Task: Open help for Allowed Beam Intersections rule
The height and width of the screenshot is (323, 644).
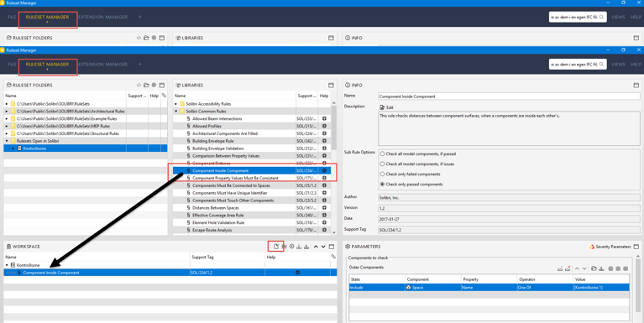Action: (324, 118)
